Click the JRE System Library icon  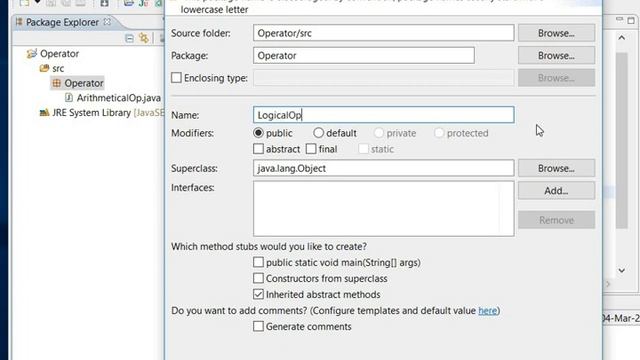[x=44, y=113]
